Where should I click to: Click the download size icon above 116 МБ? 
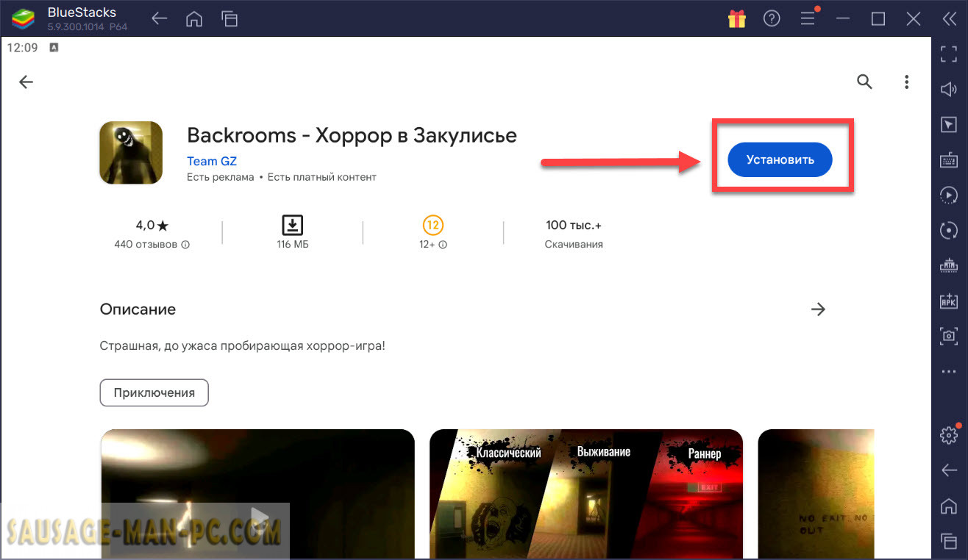[293, 225]
